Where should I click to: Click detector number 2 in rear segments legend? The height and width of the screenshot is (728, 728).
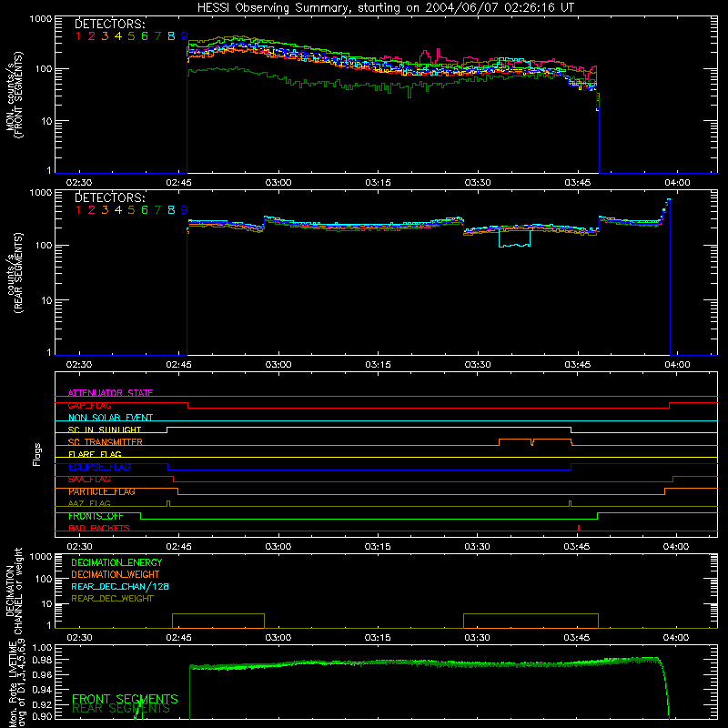click(x=92, y=210)
